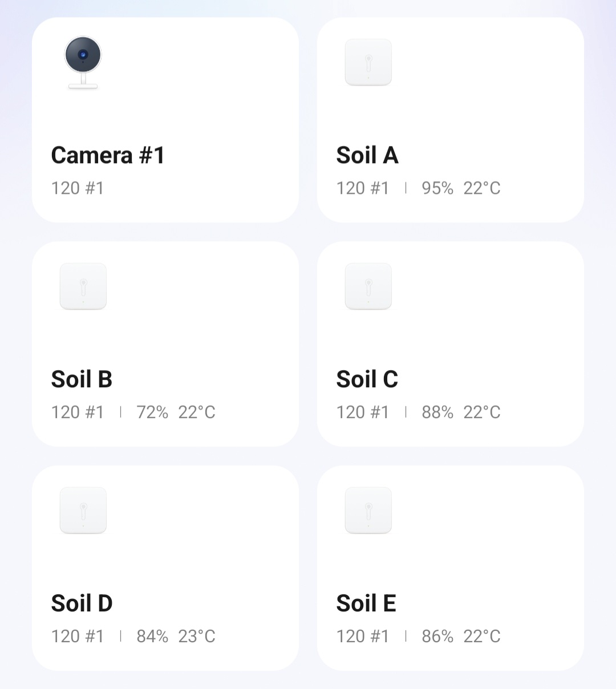Tap the Camera #1 device icon
616x689 pixels.
(83, 62)
